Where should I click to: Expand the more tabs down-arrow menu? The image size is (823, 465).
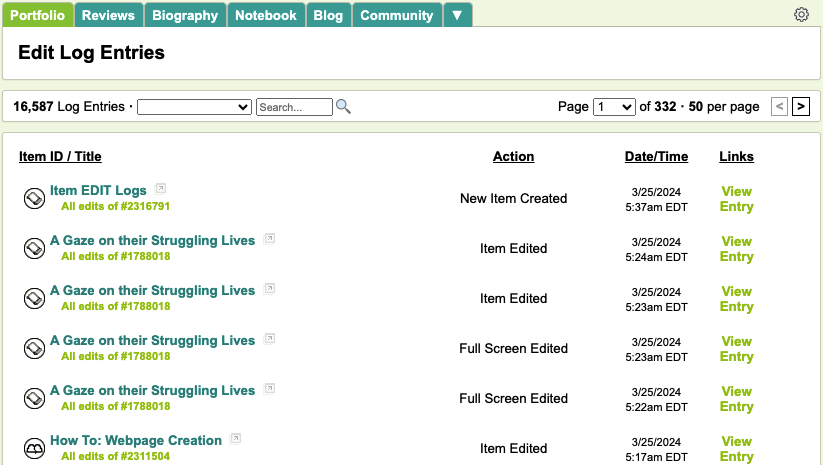pyautogui.click(x=457, y=15)
